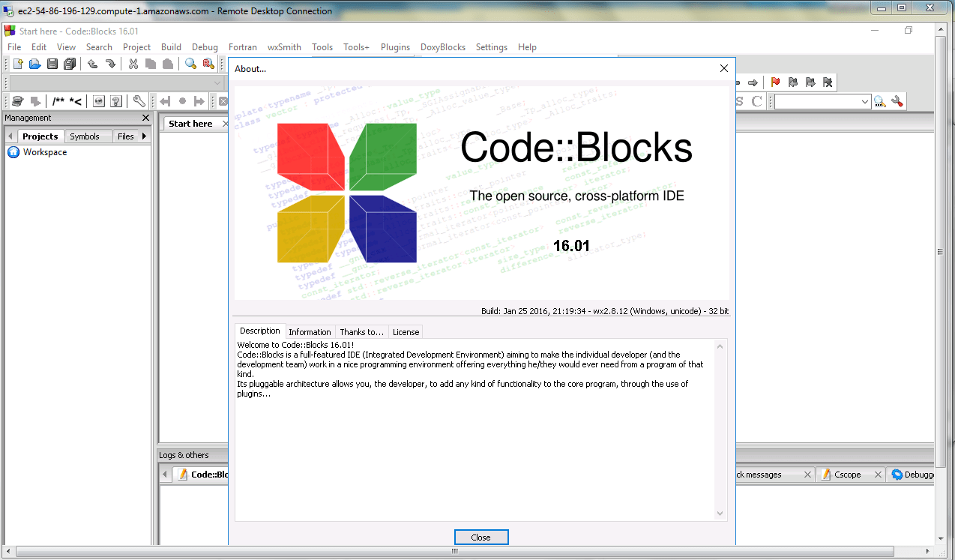Viewport: 955px width, 560px height.
Task: Switch to the Information tab
Action: pyautogui.click(x=310, y=331)
